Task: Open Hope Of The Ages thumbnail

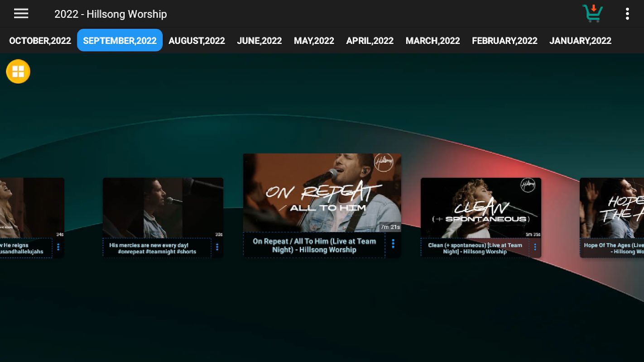Action: (612, 208)
